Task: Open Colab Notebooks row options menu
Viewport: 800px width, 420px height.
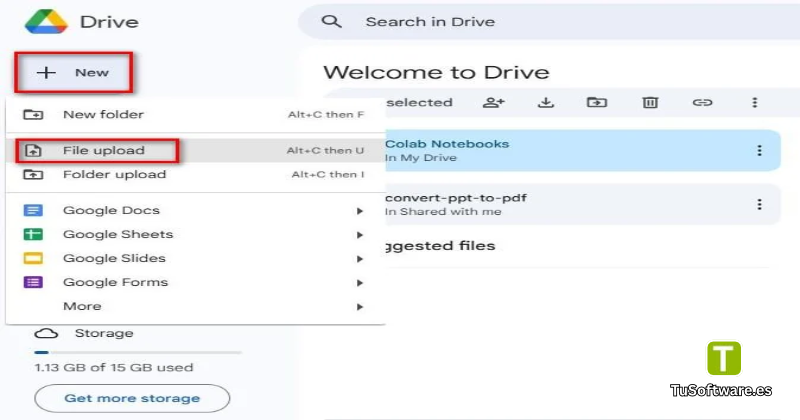Action: (759, 151)
